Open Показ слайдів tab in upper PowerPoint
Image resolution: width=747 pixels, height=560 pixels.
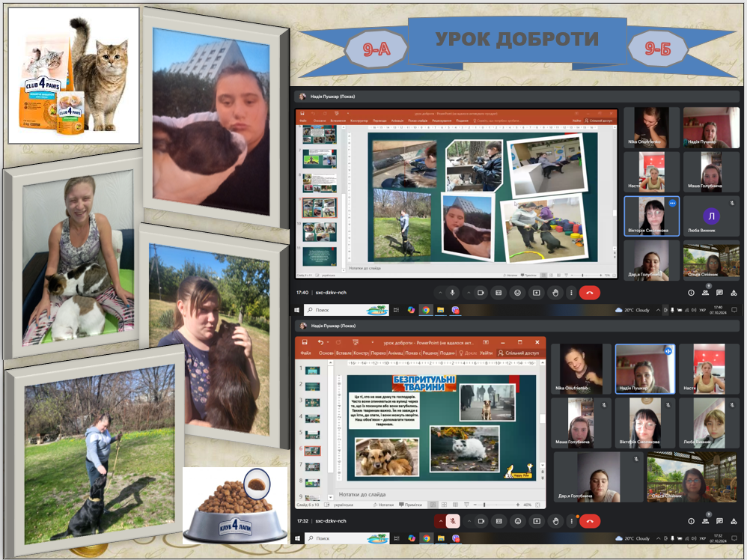(418, 121)
